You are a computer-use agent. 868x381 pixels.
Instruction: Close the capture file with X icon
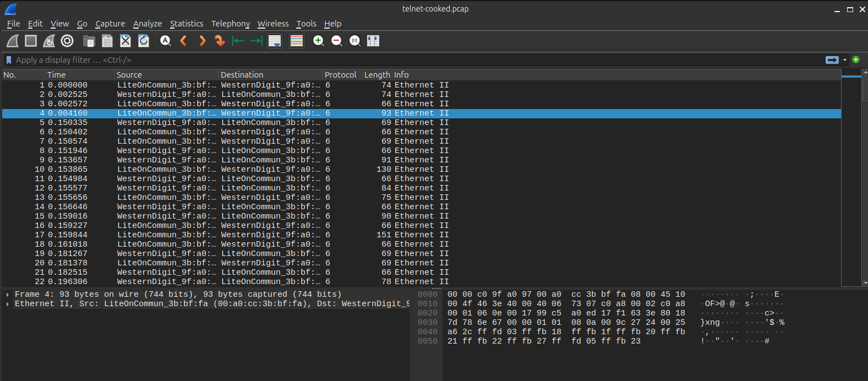(x=125, y=41)
